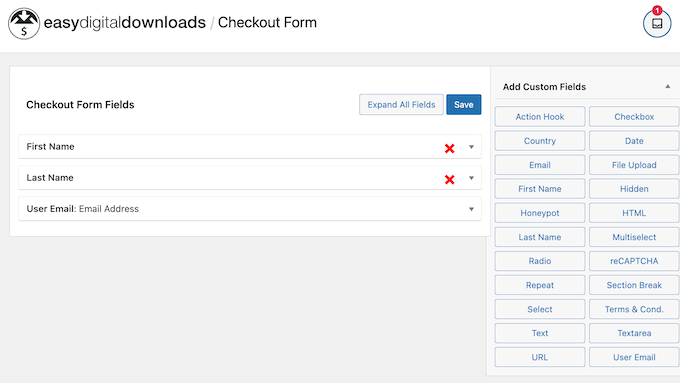Click the Checkout Form Fields heading
The height and width of the screenshot is (383, 680).
[80, 105]
